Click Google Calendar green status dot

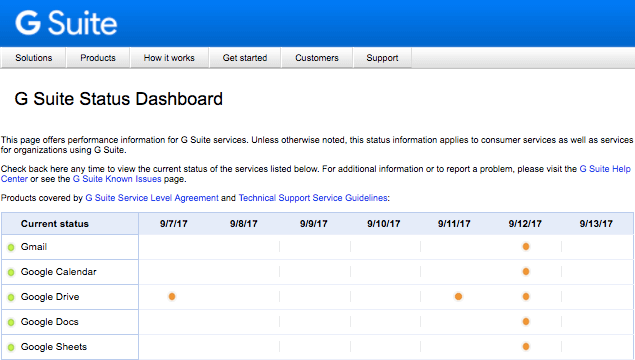tap(11, 272)
